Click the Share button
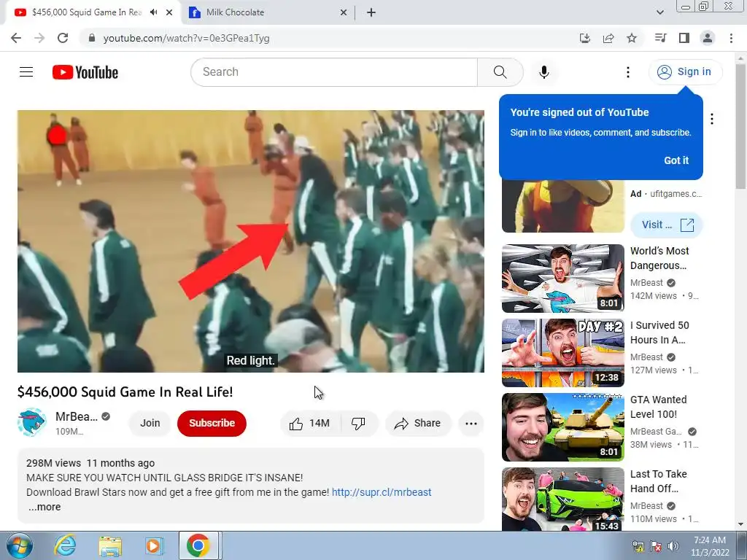Viewport: 747px width, 560px height. coord(418,424)
